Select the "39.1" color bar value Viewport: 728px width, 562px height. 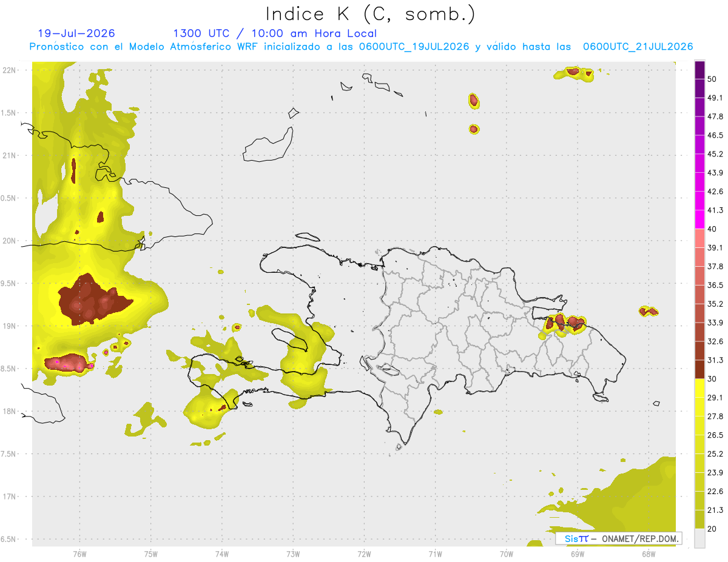click(715, 247)
